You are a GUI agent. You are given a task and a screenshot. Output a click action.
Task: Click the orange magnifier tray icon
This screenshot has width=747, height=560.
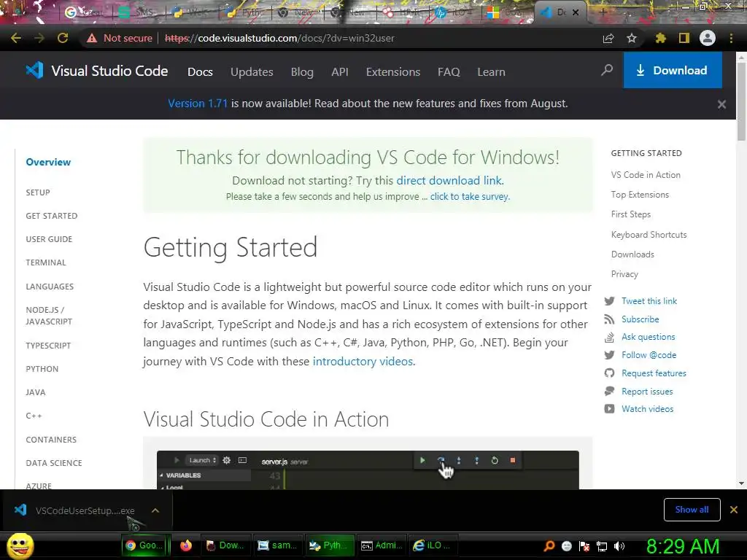pyautogui.click(x=549, y=546)
